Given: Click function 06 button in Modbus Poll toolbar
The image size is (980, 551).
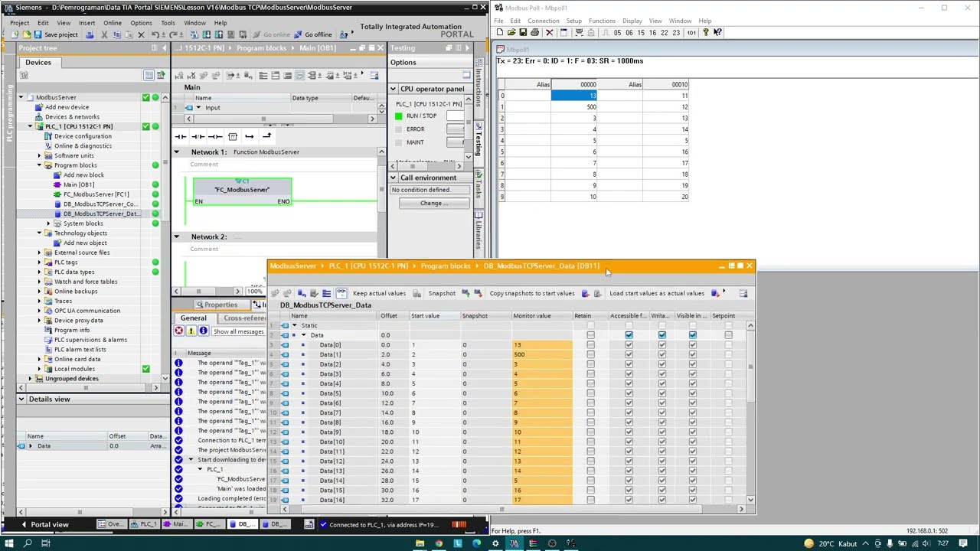Looking at the screenshot, I should coord(629,33).
